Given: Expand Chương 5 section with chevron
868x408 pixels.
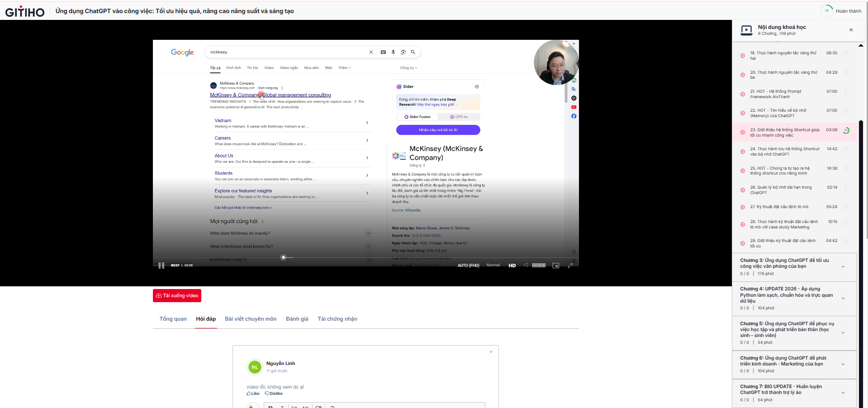Looking at the screenshot, I should (x=843, y=332).
